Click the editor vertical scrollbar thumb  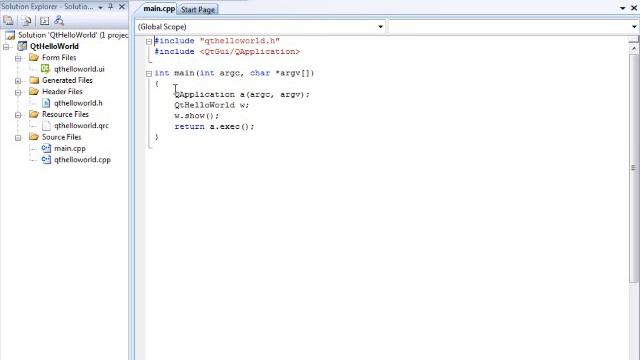(633, 168)
